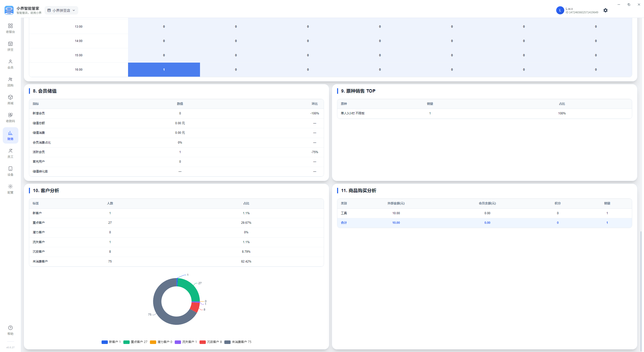
Task: Open the 拼豆 store sidebar icon
Action: [x=10, y=46]
